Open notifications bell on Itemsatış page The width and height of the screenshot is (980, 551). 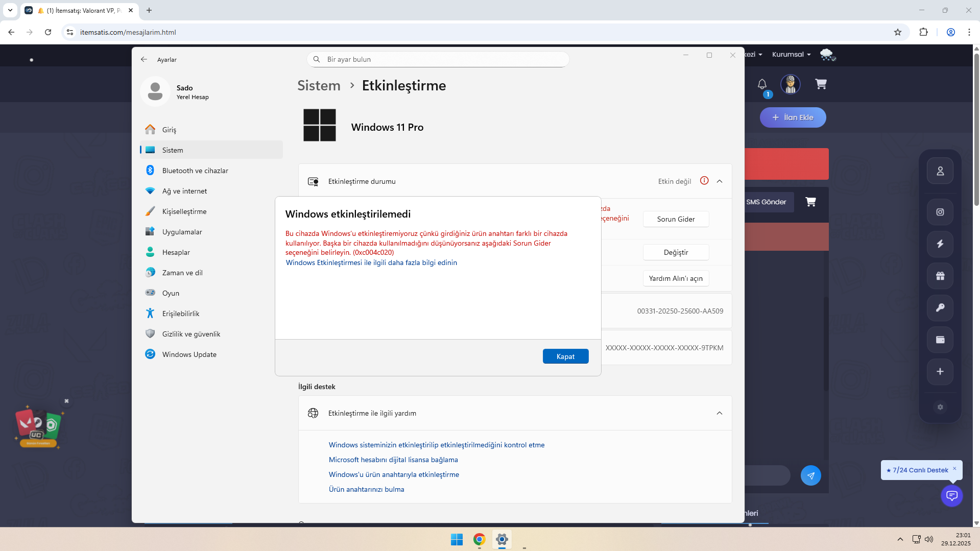click(x=762, y=84)
